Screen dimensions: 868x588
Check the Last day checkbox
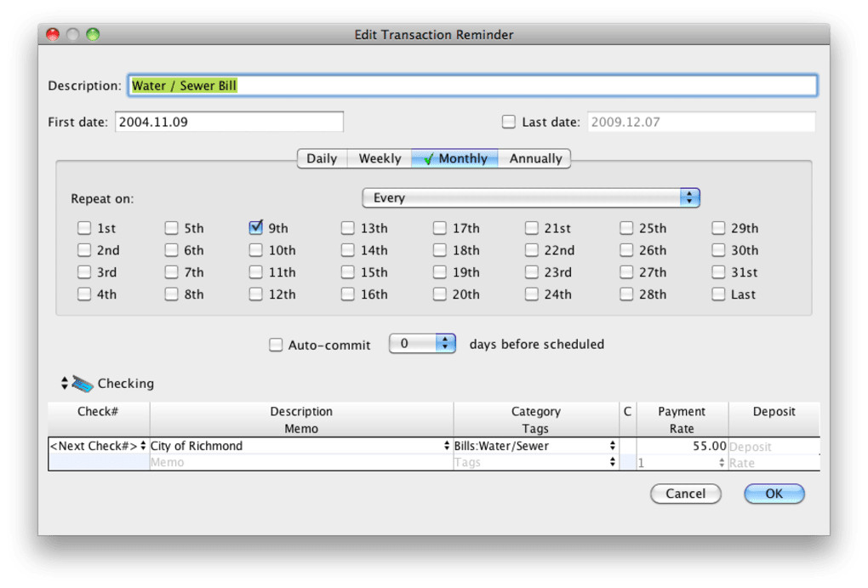pyautogui.click(x=718, y=294)
